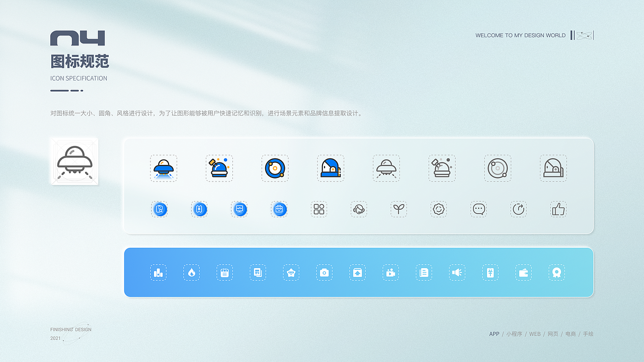Click the gray outline planet orbit icon
This screenshot has width=644, height=362.
point(498,168)
